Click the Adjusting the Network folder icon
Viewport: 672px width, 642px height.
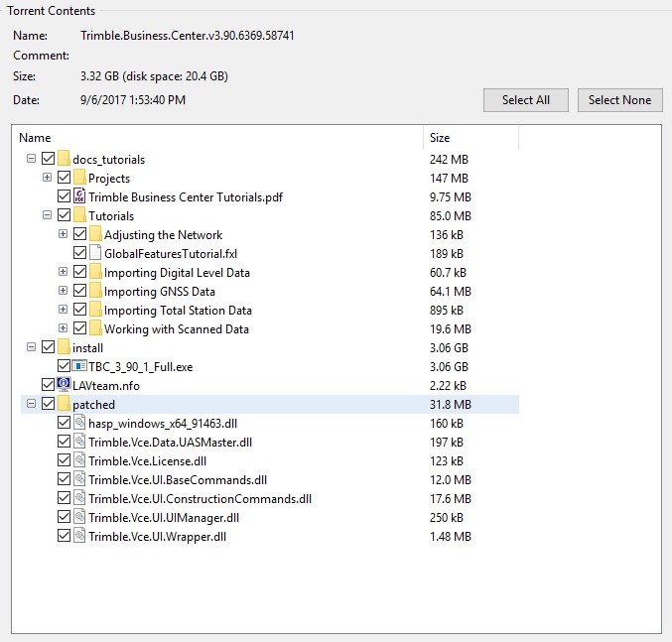(x=95, y=234)
